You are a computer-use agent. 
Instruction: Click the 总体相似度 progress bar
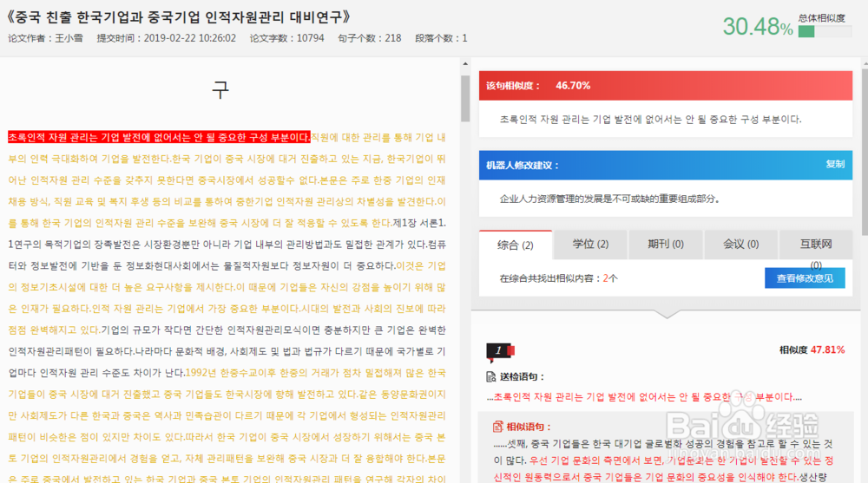coord(825,31)
